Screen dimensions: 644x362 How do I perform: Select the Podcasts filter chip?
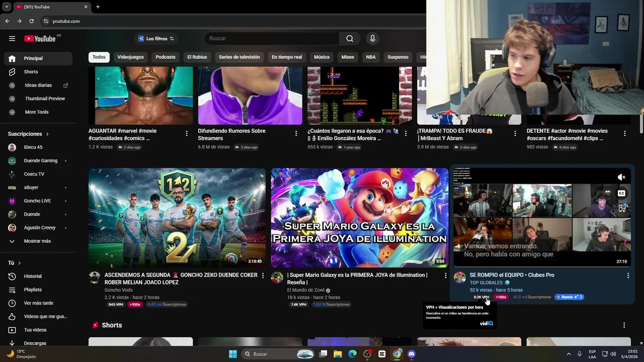[x=166, y=57]
